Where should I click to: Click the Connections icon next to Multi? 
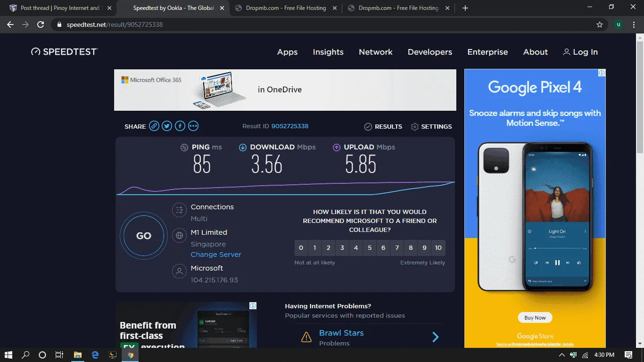tap(179, 210)
